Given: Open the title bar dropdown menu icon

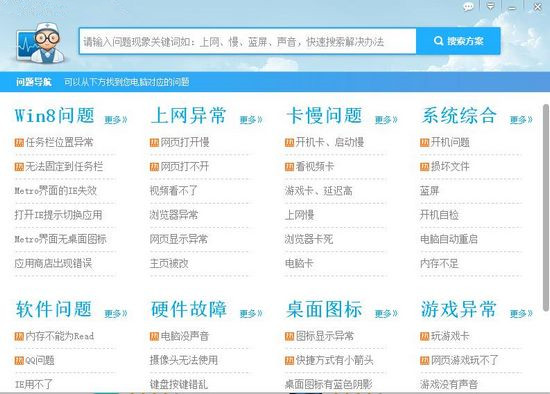Looking at the screenshot, I should (x=490, y=6).
